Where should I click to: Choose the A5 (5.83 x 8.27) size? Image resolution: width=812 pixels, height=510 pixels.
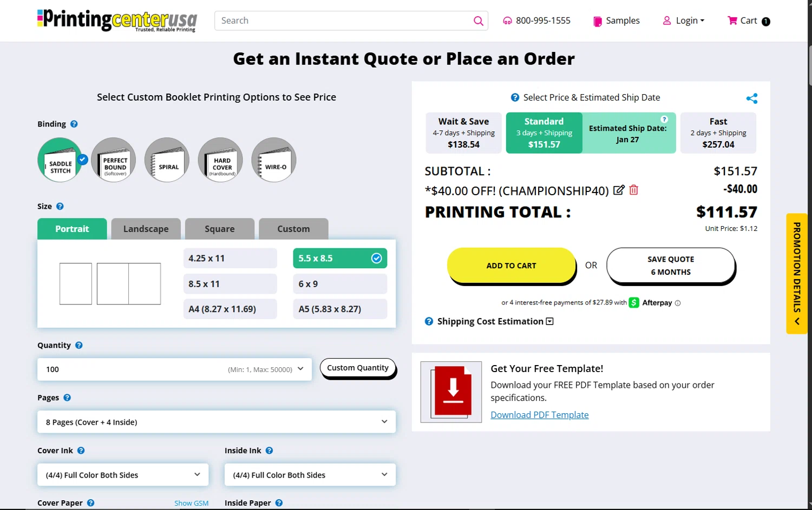pos(340,309)
